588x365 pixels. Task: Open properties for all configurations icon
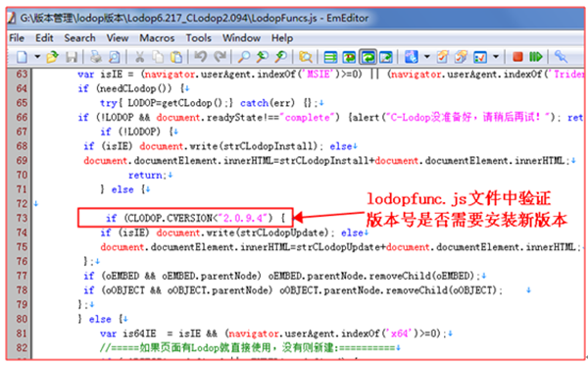click(461, 57)
